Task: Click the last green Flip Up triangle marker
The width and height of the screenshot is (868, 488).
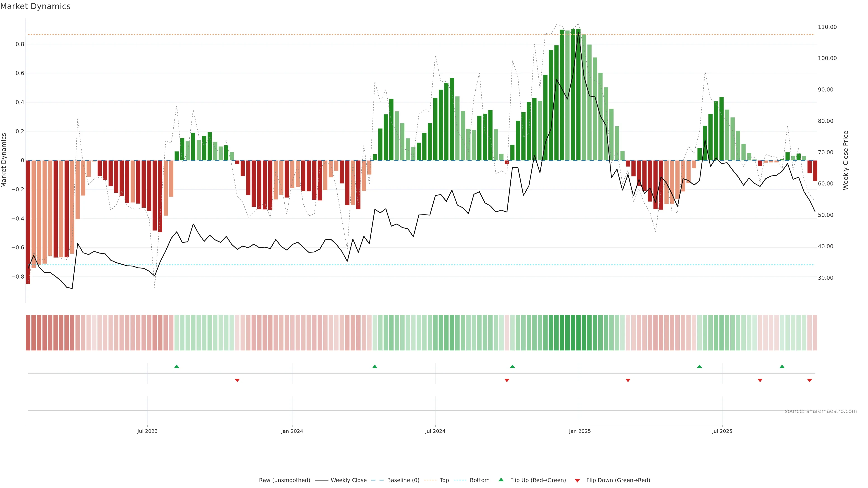Action: pyautogui.click(x=782, y=366)
